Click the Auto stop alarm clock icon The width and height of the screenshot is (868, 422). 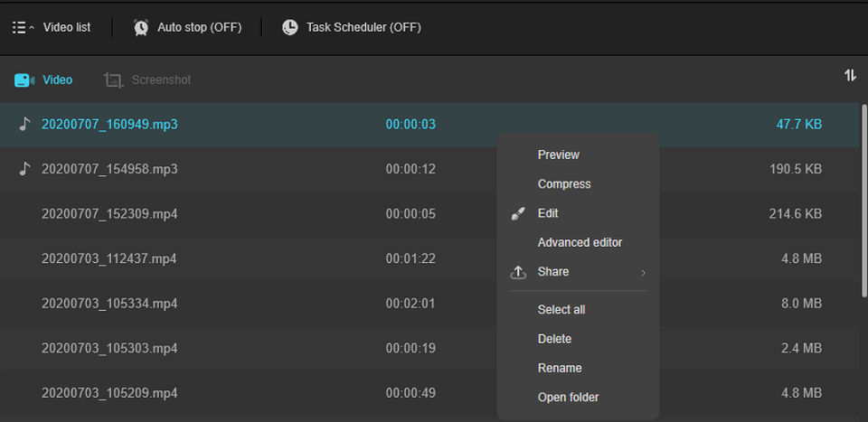(141, 27)
